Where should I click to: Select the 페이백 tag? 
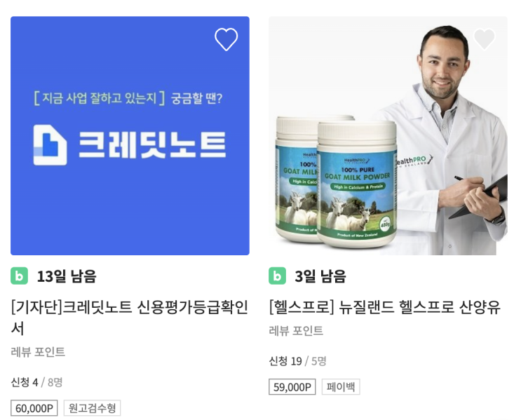(x=341, y=387)
